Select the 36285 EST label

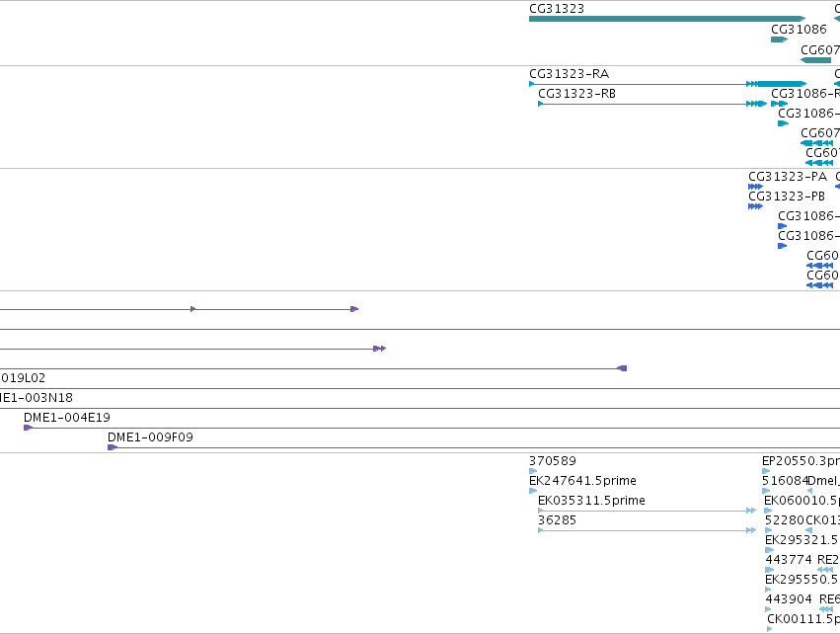(x=557, y=520)
